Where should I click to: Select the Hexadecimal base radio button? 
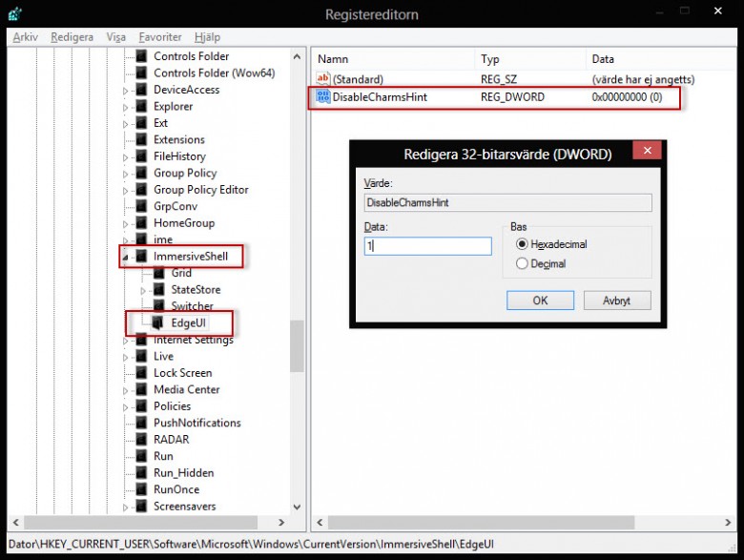coord(522,244)
